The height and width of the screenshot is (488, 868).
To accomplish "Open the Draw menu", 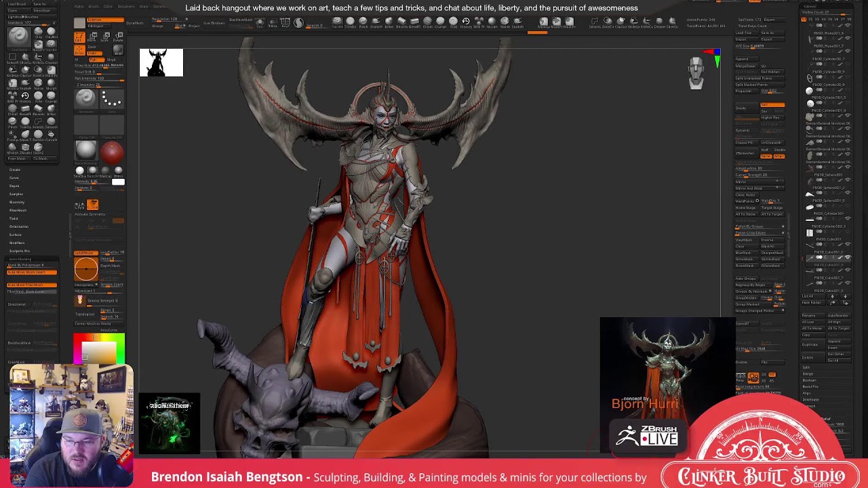I will 144,7.
